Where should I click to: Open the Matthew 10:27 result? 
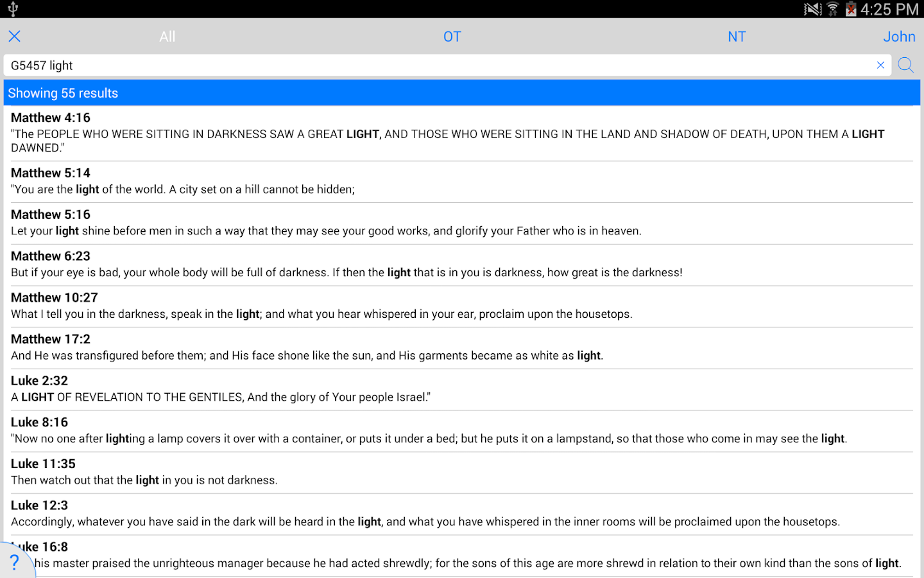462,306
